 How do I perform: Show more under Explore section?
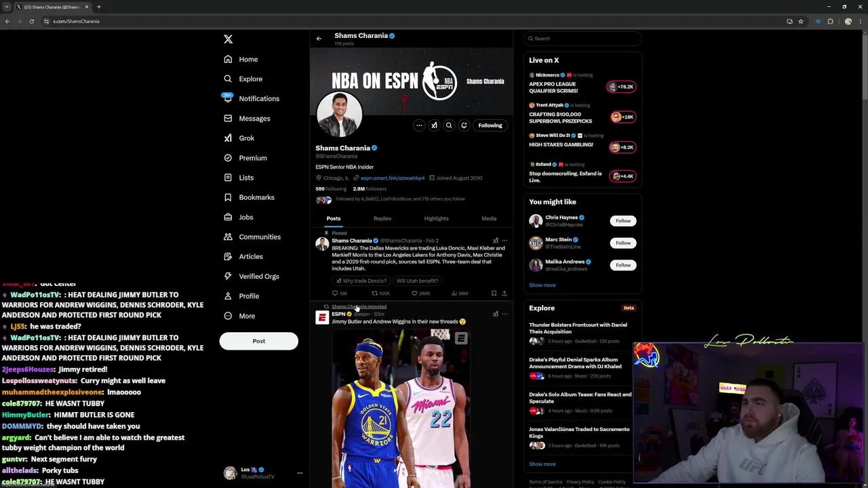click(x=542, y=464)
